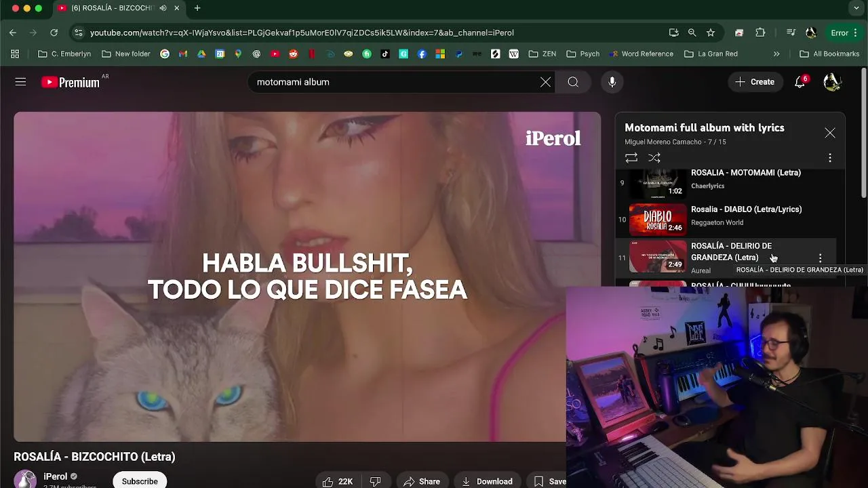Open iPerol channel name link
The image size is (868, 488).
click(x=56, y=476)
